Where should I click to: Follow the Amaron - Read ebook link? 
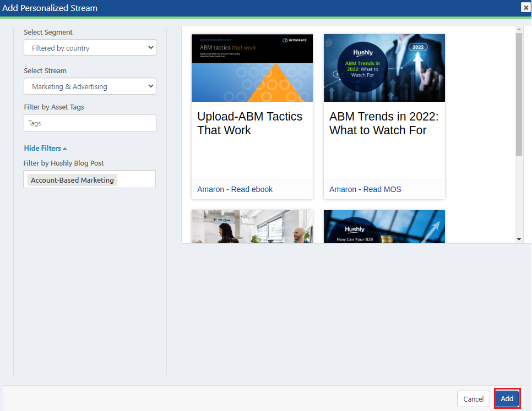[x=235, y=189]
